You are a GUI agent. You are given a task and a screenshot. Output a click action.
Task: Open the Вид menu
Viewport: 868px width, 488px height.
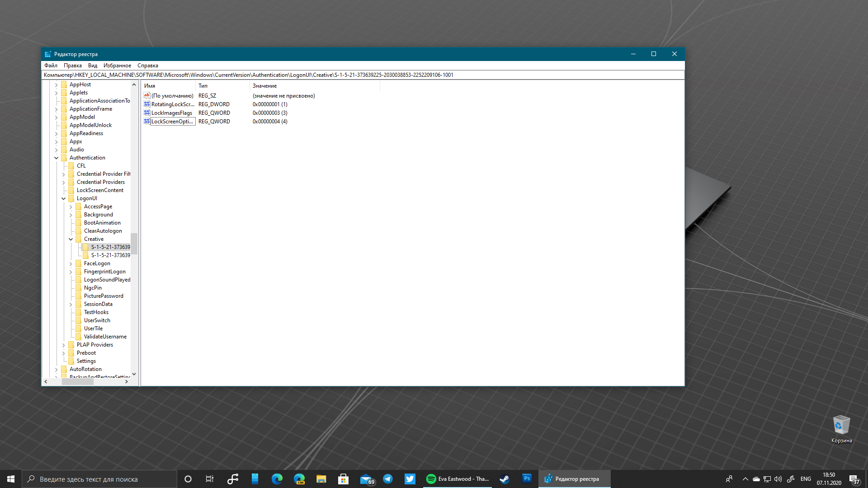93,66
